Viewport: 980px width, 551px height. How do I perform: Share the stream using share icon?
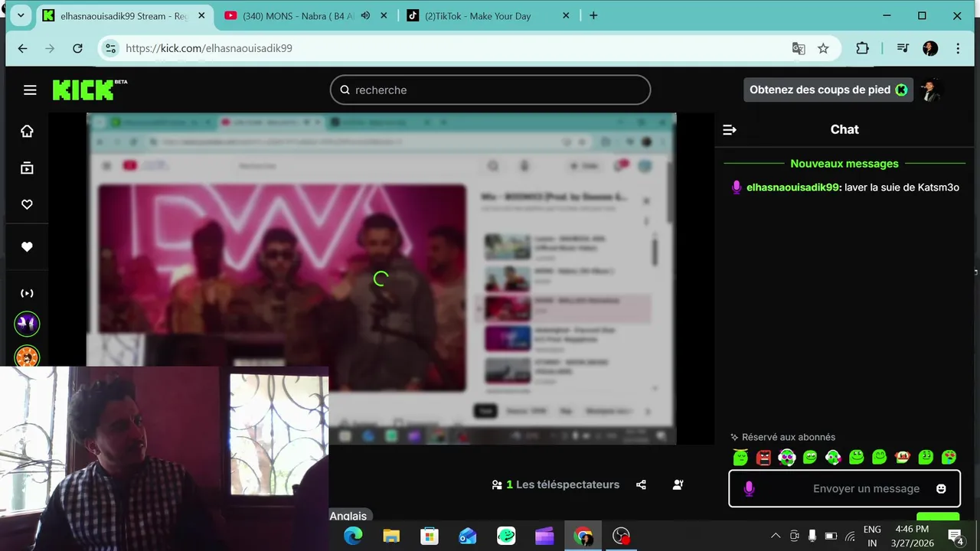coord(641,484)
